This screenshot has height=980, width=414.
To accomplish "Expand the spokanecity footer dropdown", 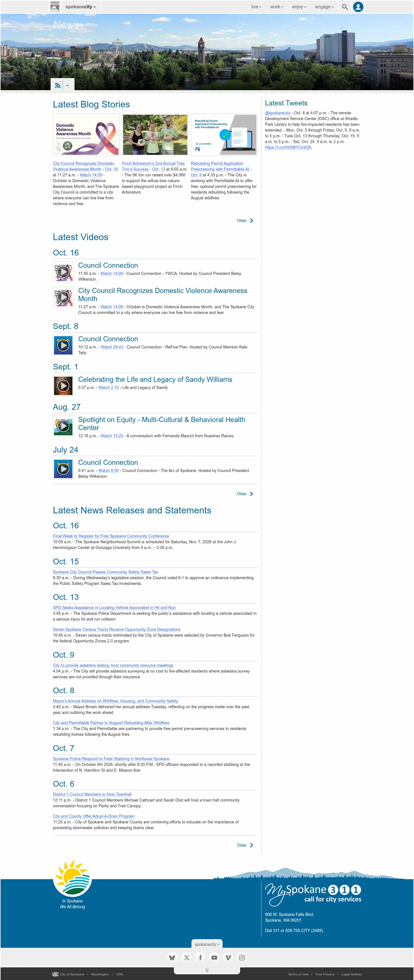I will (207, 944).
